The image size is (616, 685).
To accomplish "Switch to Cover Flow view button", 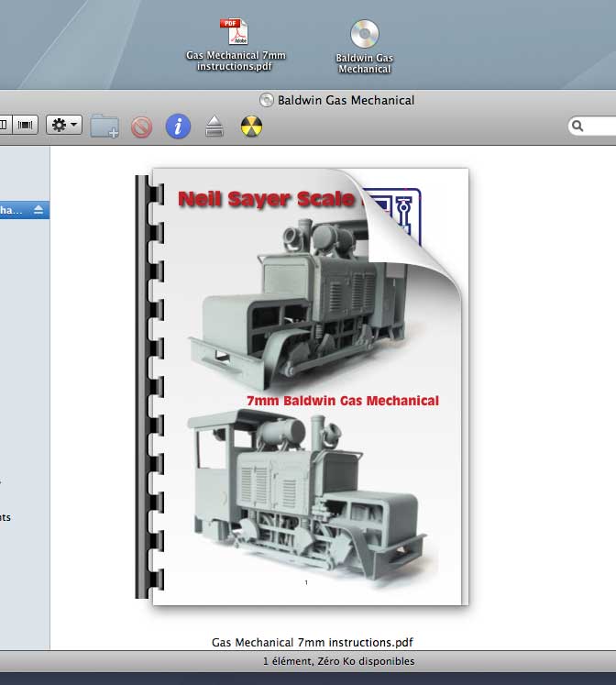I will (26, 125).
